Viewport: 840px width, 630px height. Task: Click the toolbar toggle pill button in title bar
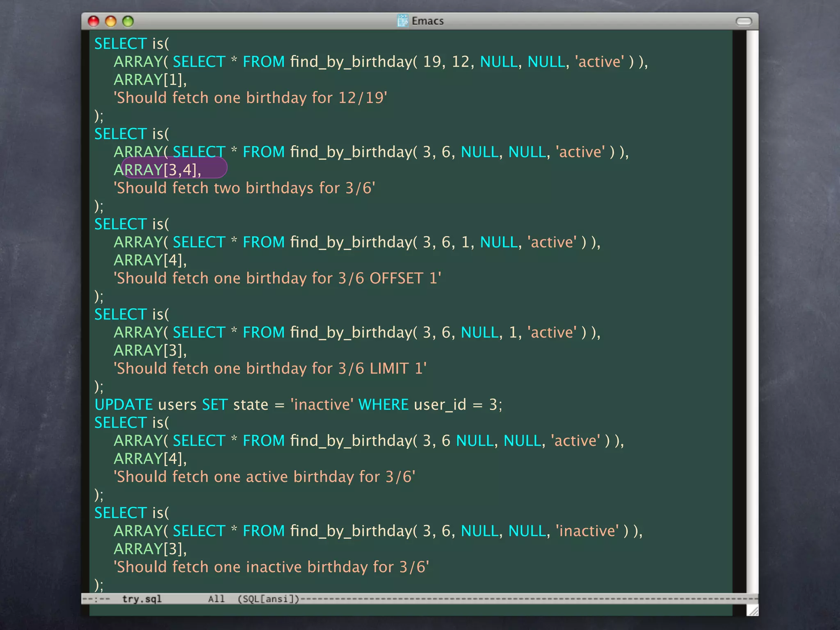coord(744,21)
